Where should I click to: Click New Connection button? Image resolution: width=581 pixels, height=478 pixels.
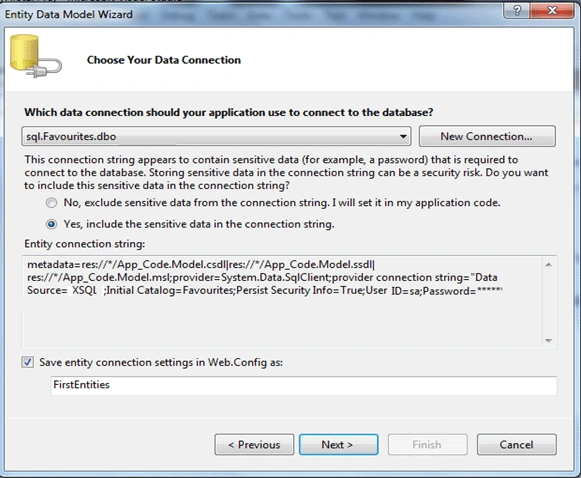(x=487, y=136)
